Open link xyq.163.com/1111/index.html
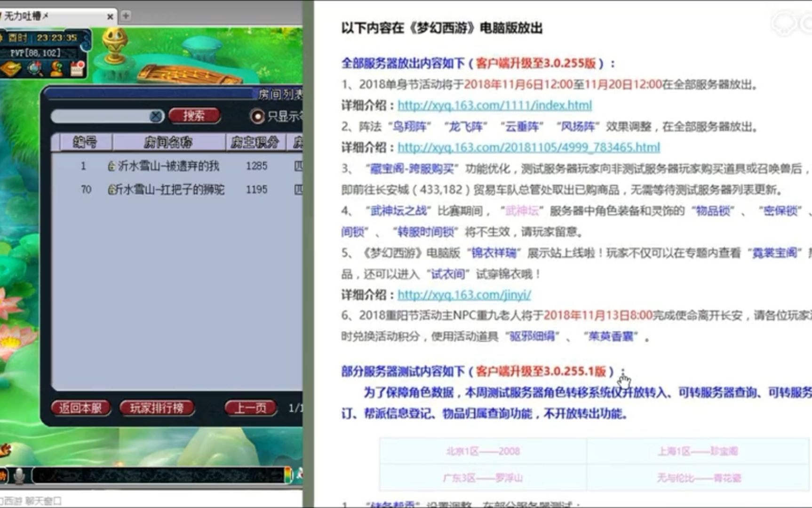 (494, 105)
